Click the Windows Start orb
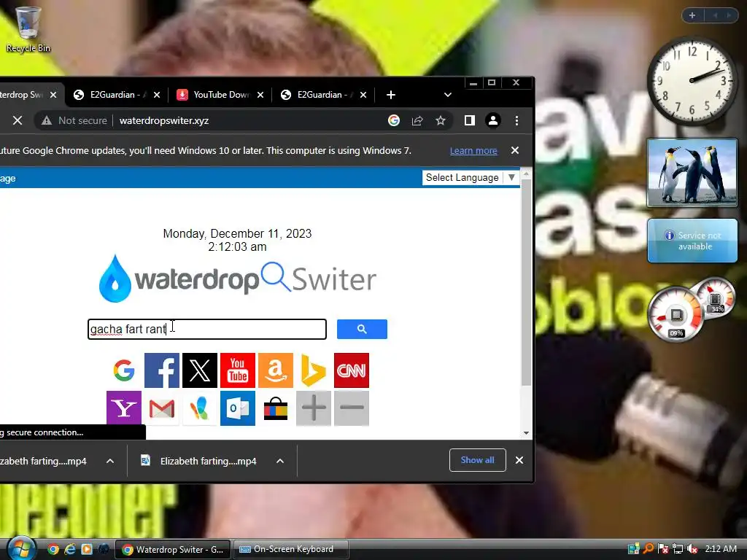 point(20,549)
